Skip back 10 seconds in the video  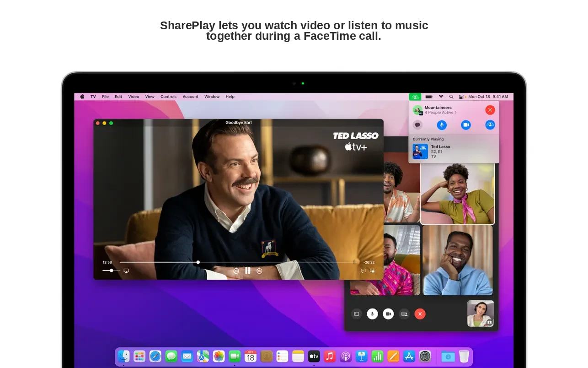(236, 271)
